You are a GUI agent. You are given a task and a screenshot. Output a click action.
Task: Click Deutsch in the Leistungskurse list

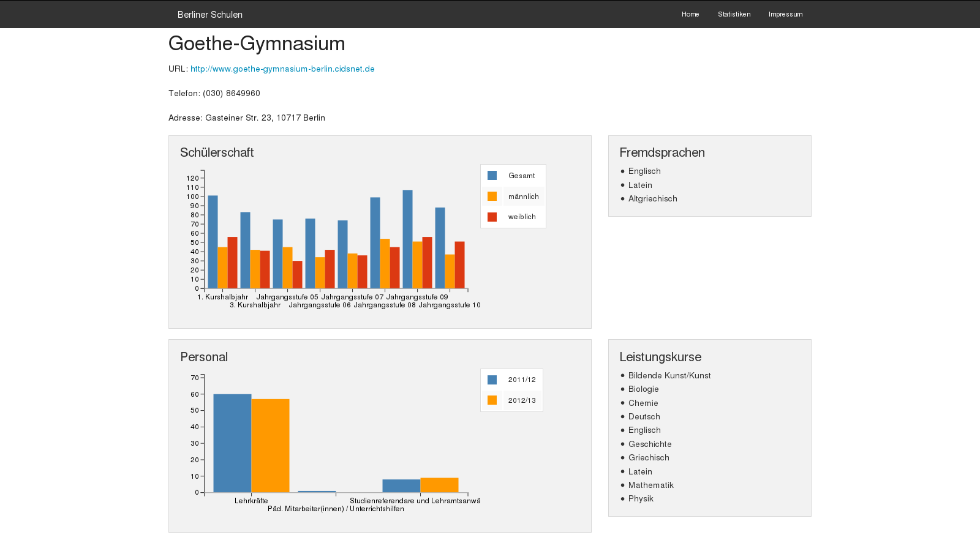coord(644,416)
